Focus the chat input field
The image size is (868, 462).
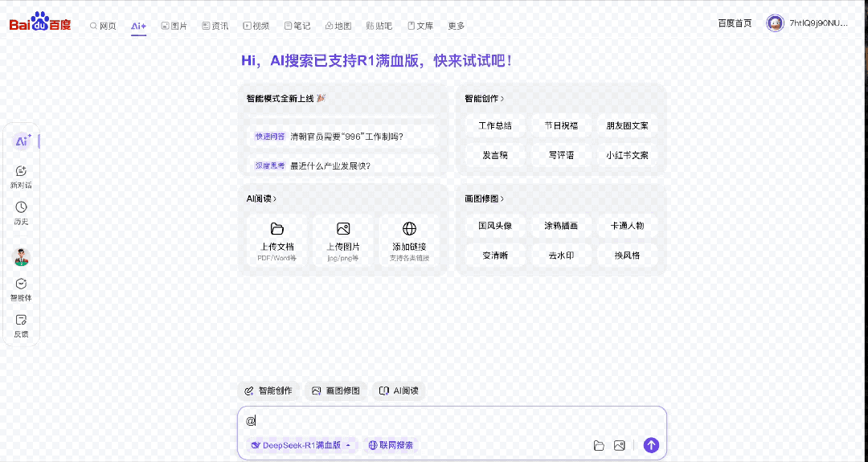click(452, 421)
